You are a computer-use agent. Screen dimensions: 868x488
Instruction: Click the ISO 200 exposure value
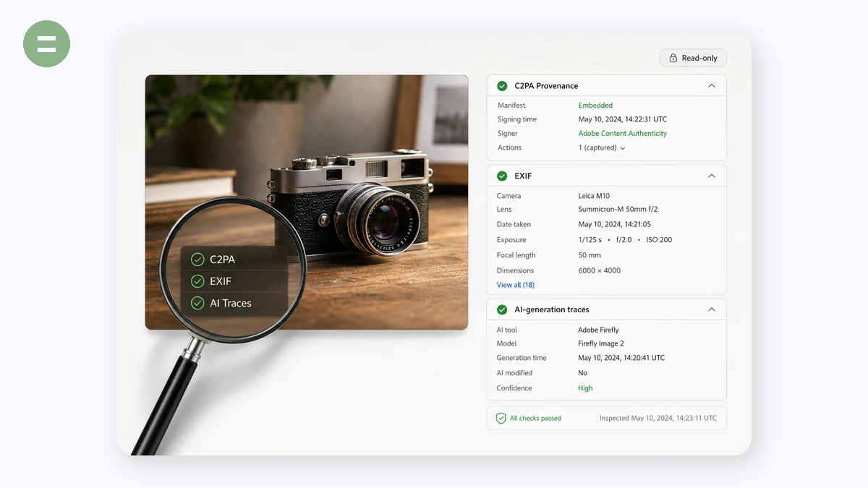(658, 240)
